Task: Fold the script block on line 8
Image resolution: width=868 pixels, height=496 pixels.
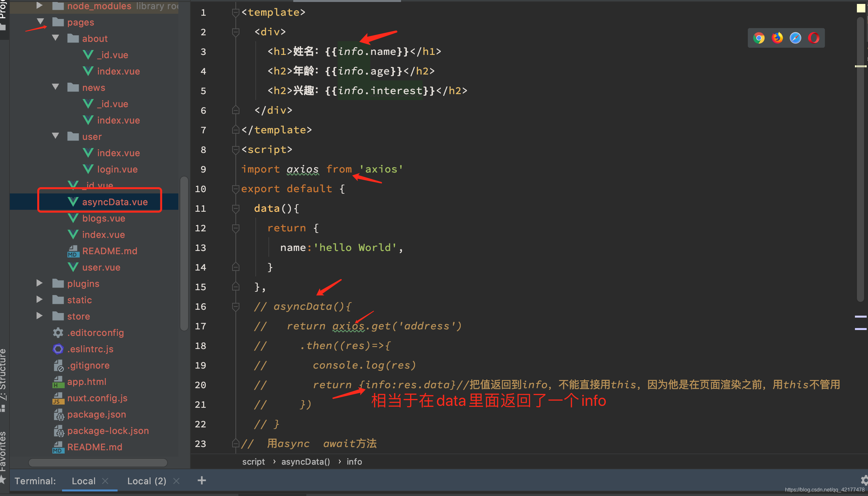Action: tap(235, 150)
